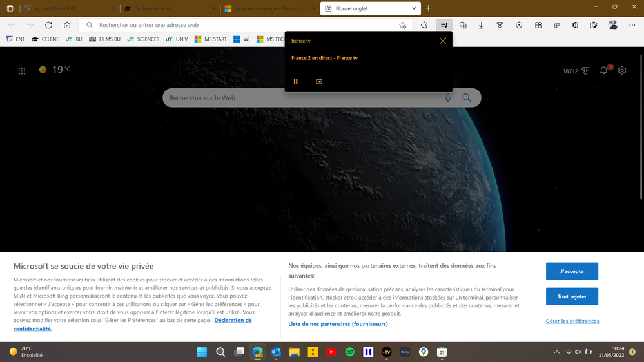The width and height of the screenshot is (644, 362).
Task: Open the SCIENCES bookmark
Action: tap(143, 39)
